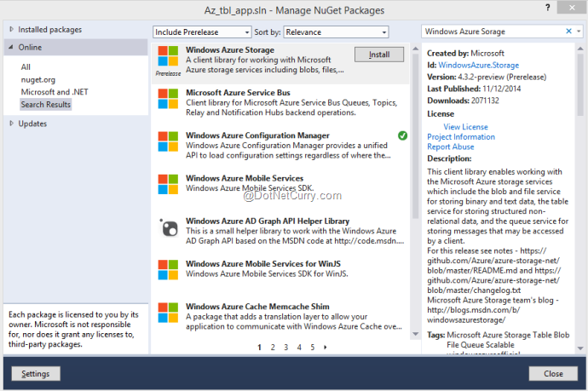Select the nuget.org source
588x391 pixels.
pyautogui.click(x=37, y=79)
